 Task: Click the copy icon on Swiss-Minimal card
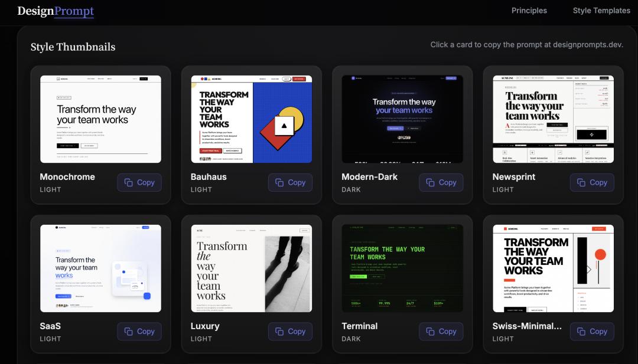(x=581, y=332)
